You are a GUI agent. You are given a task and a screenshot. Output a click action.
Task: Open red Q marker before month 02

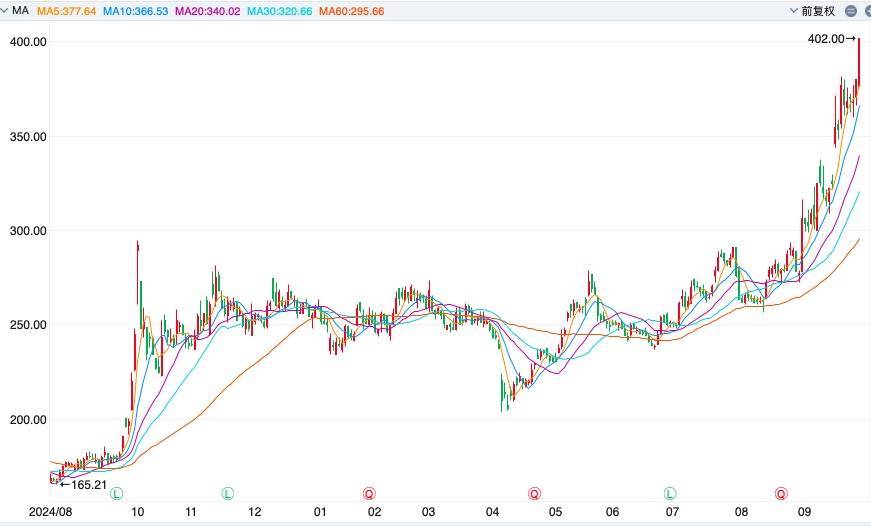369,493
